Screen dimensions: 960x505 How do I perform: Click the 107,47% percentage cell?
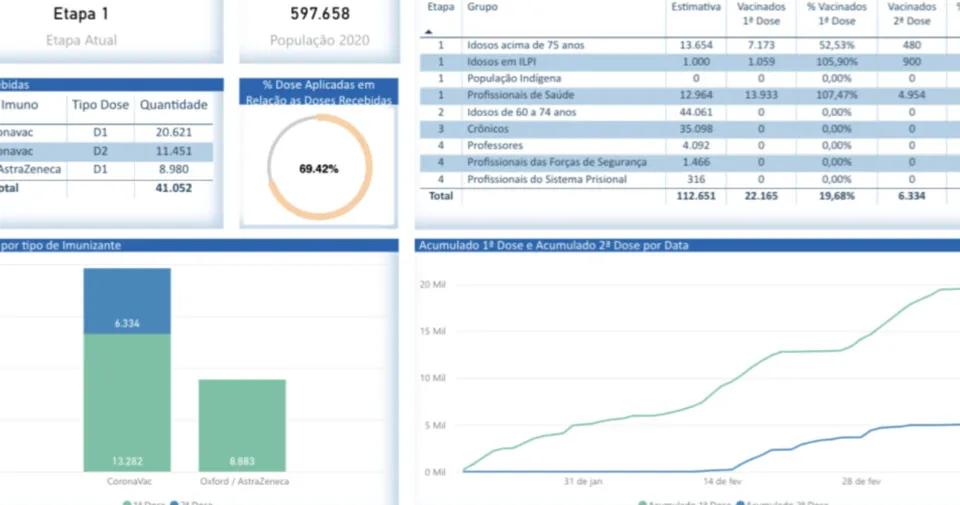(x=836, y=95)
